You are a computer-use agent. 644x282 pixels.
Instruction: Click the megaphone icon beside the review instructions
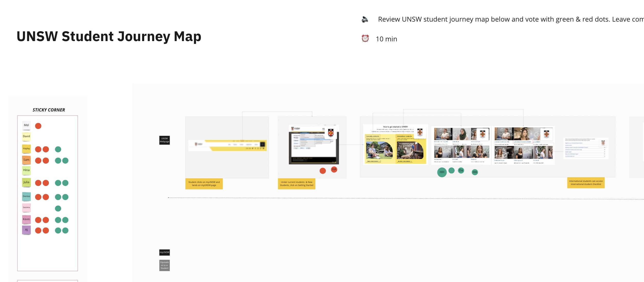tap(365, 20)
